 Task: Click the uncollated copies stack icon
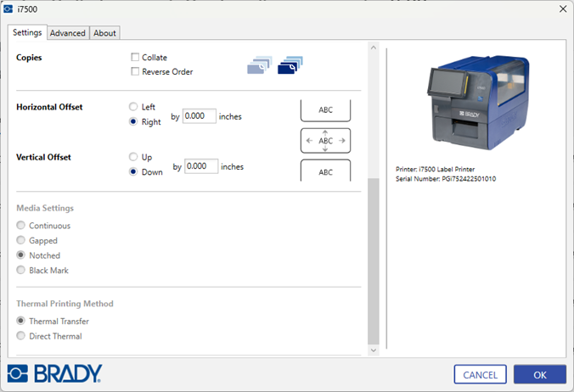(260, 65)
